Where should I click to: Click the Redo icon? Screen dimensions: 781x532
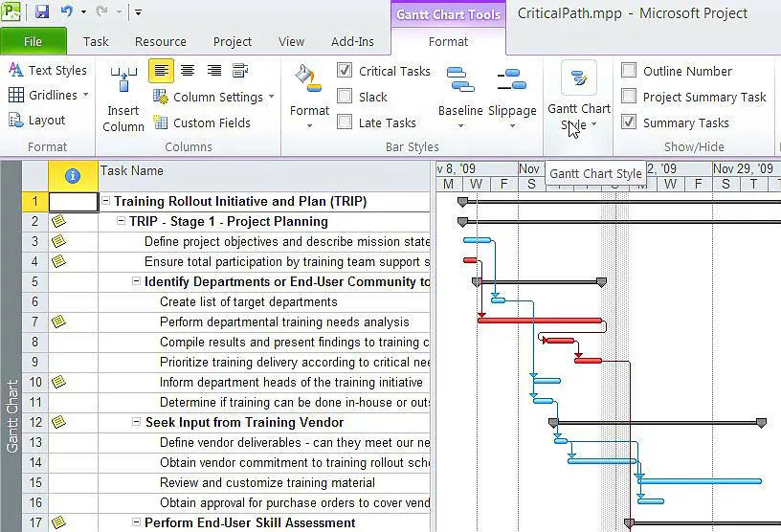(x=102, y=11)
